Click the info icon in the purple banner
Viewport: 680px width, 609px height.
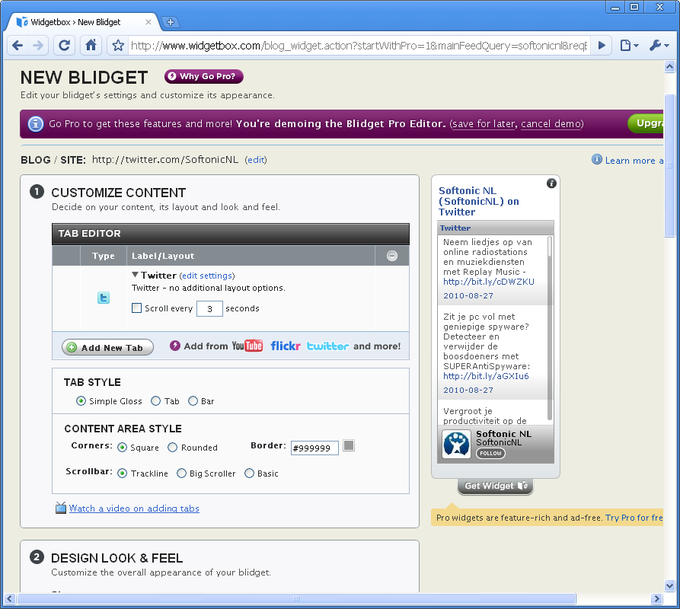tap(36, 124)
